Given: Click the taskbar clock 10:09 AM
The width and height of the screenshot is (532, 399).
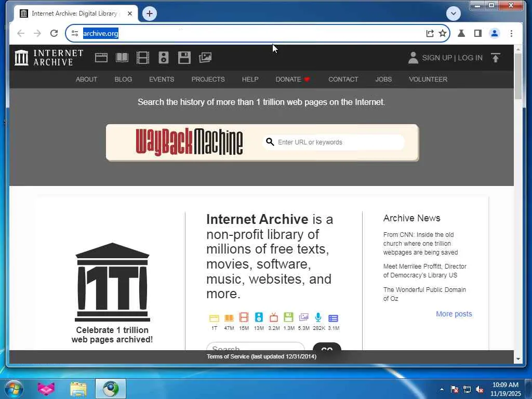Looking at the screenshot, I should [505, 389].
